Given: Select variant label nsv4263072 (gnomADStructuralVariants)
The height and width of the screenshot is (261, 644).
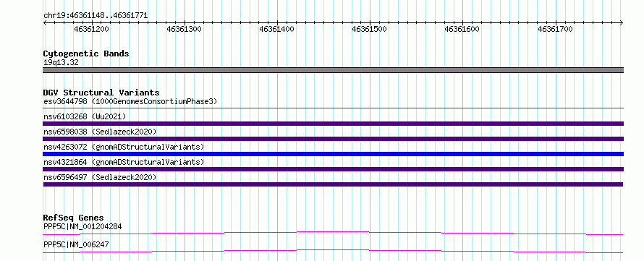Looking at the screenshot, I should tap(124, 147).
